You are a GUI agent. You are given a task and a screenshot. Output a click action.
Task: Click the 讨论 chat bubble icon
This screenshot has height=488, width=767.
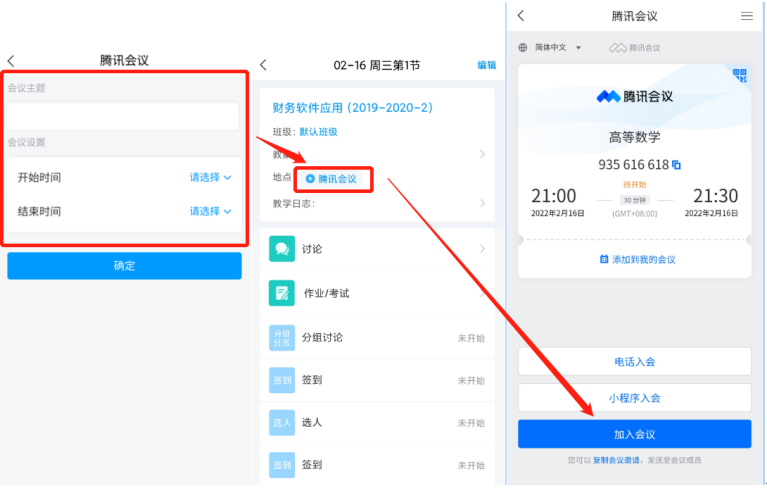point(282,249)
